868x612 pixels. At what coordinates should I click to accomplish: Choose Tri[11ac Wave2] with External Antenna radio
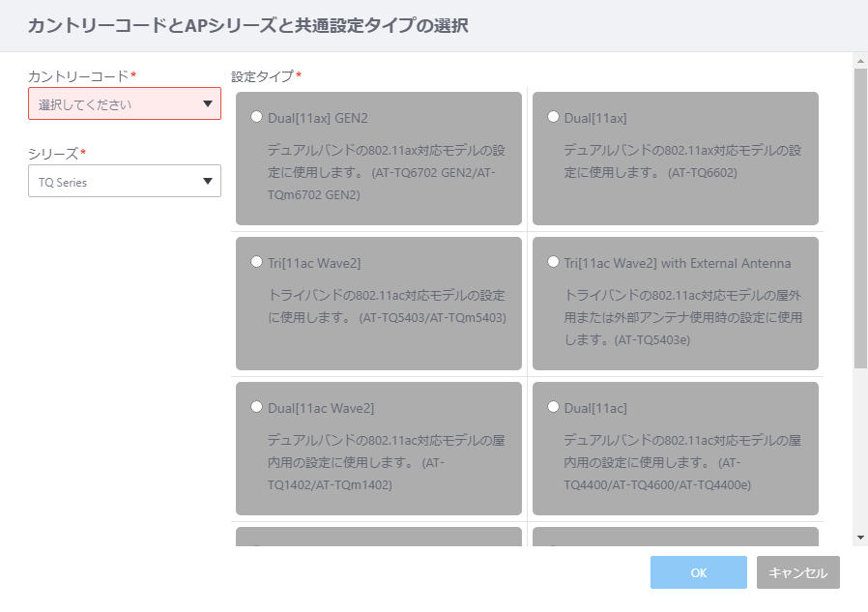[x=553, y=262]
